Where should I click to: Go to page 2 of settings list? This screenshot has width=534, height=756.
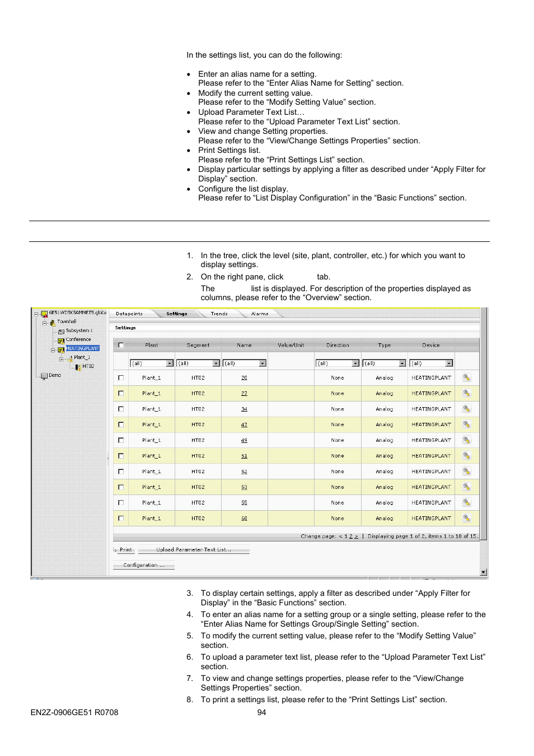(351, 536)
